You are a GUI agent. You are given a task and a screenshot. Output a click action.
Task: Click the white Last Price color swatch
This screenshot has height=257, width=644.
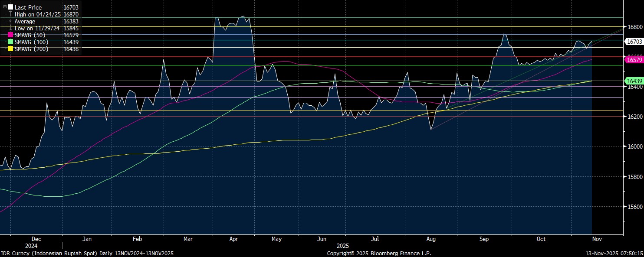pos(10,7)
